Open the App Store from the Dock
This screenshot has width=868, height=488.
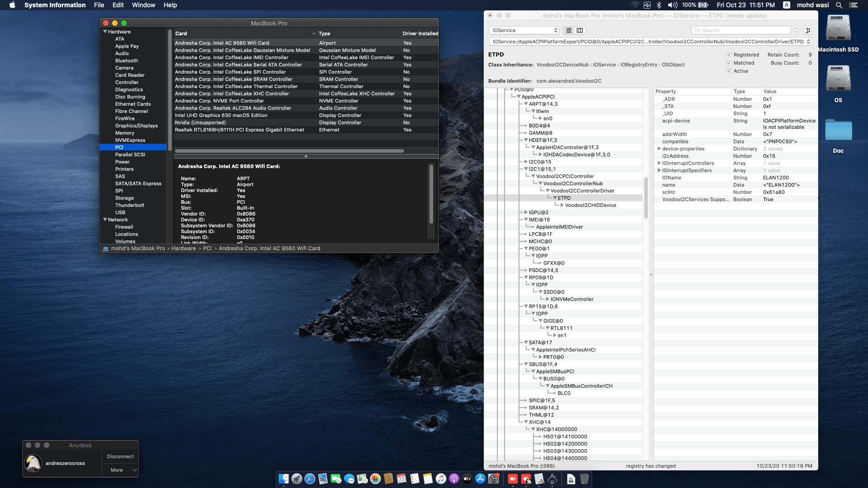tap(480, 479)
